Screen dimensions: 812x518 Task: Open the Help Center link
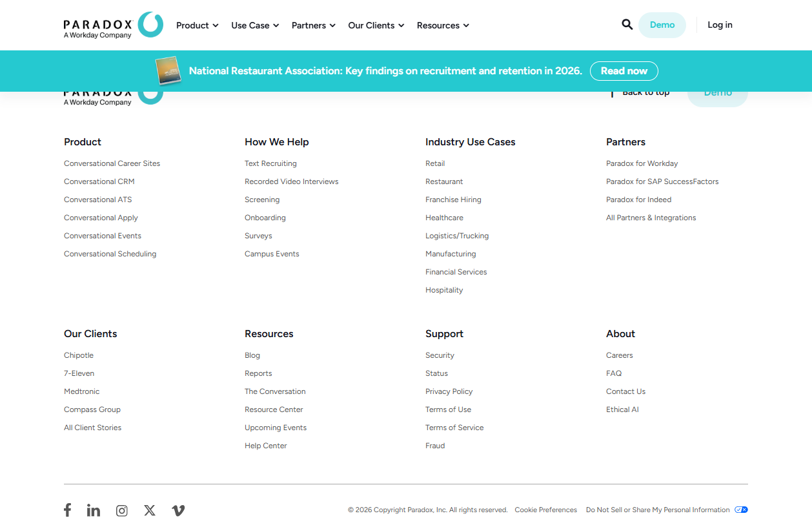pyautogui.click(x=265, y=446)
